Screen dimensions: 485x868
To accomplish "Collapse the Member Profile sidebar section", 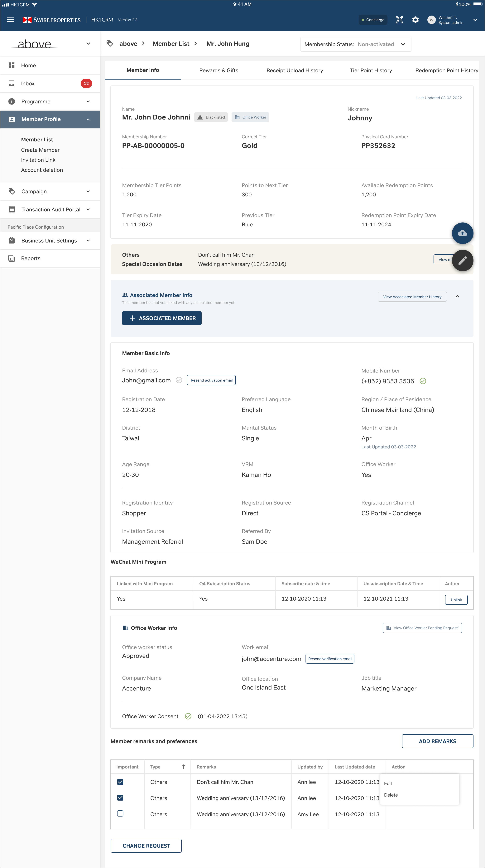I will point(88,119).
